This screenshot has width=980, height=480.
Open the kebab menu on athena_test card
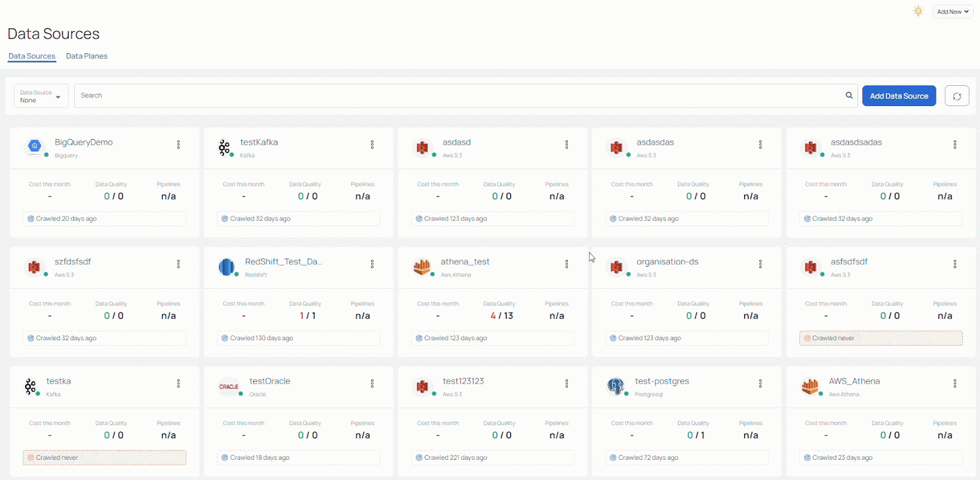tap(567, 264)
